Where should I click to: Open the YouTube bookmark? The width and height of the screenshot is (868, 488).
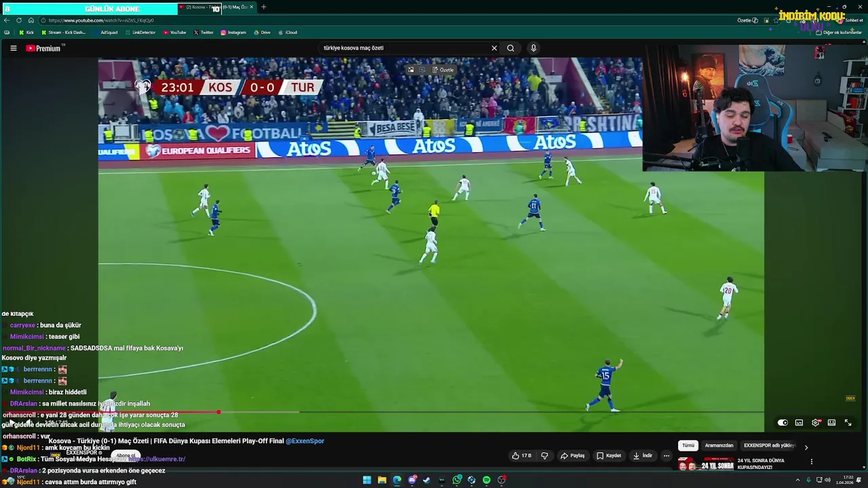pos(174,33)
